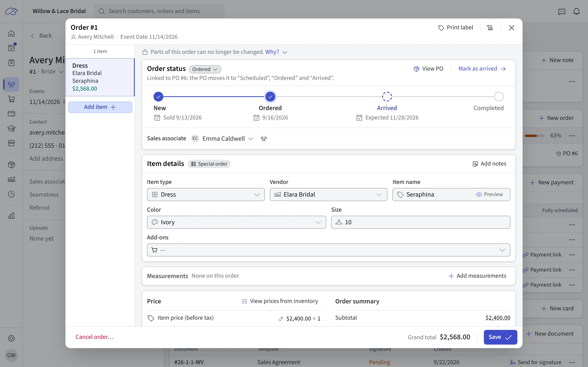The height and width of the screenshot is (367, 588).
Task: Click the team icon beside Emma Caldwell
Action: tap(264, 139)
